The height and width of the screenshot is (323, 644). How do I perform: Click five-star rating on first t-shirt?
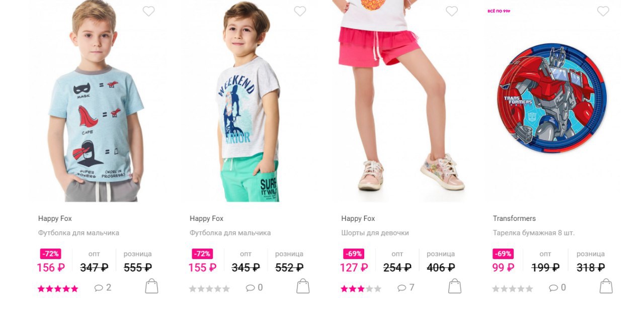pyautogui.click(x=58, y=289)
